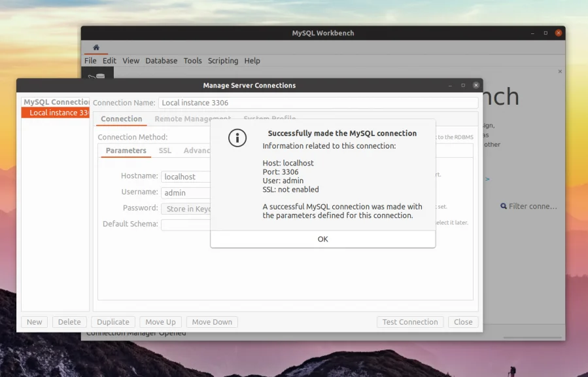Select the Connection tab
This screenshot has height=377, width=588.
click(121, 119)
